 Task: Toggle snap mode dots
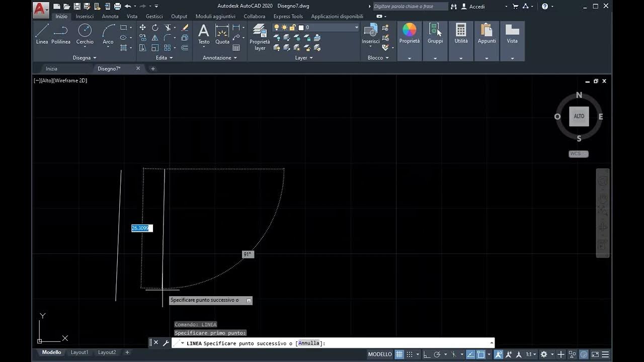pos(410,354)
